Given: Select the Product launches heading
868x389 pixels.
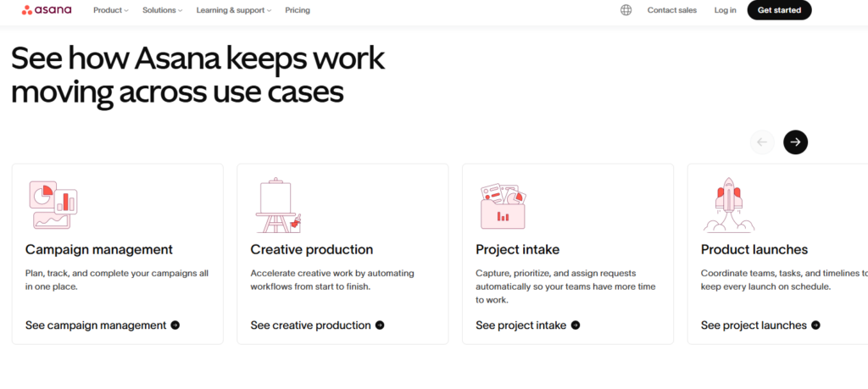Looking at the screenshot, I should point(754,249).
